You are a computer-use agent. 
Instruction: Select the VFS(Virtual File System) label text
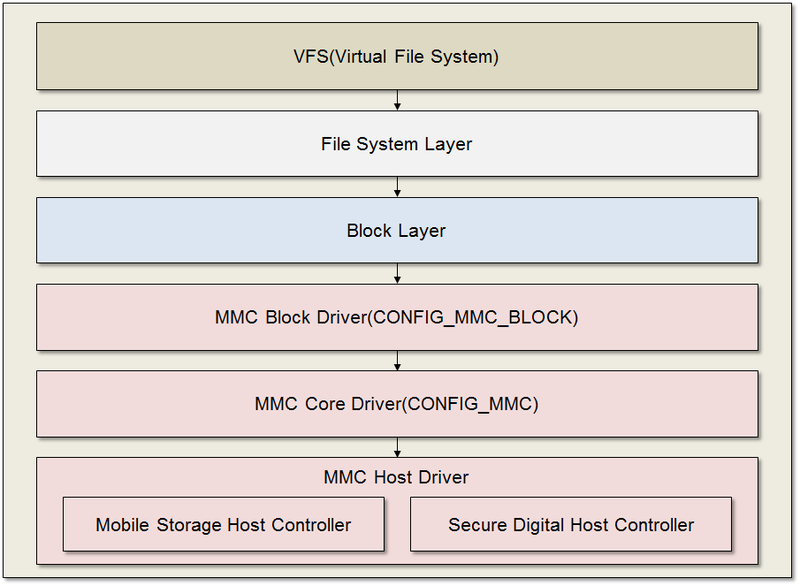(x=397, y=56)
